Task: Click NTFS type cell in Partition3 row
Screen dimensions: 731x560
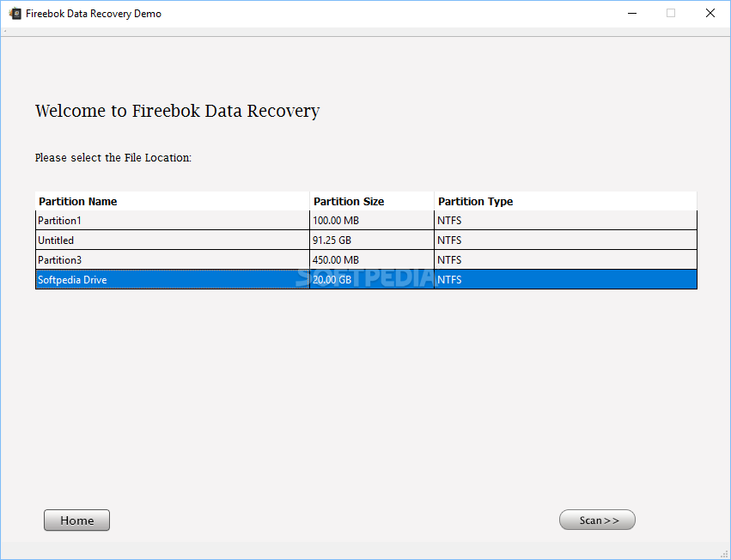Action: tap(565, 259)
